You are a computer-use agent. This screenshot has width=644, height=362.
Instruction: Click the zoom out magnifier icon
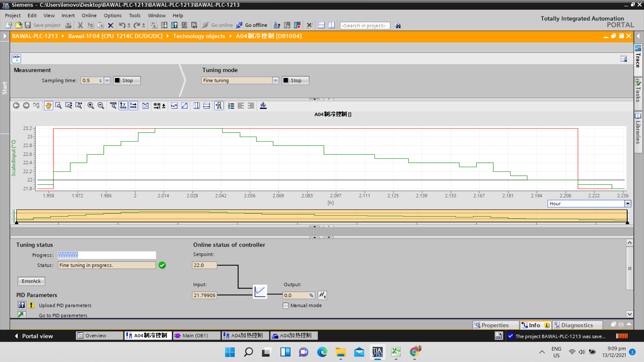click(x=101, y=106)
